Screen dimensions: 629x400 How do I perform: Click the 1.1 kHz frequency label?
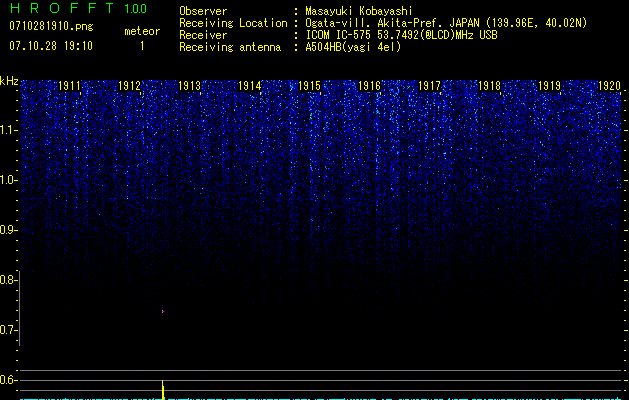click(8, 130)
